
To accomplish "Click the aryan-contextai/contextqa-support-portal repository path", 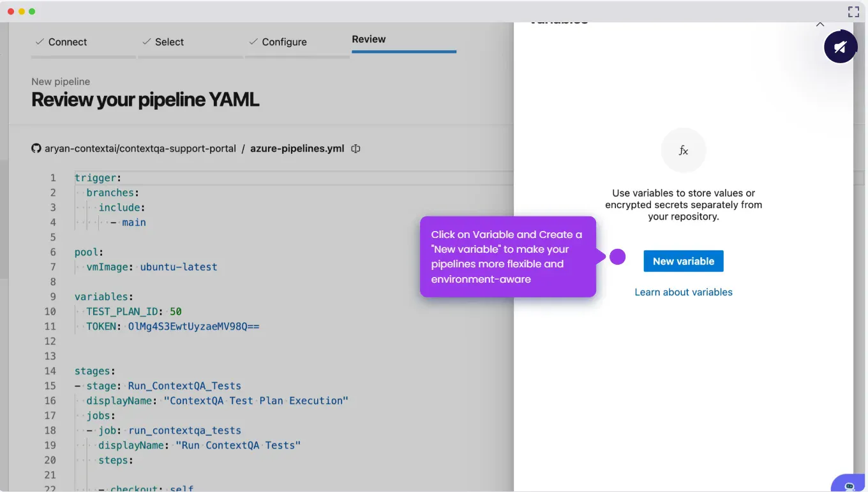I will pyautogui.click(x=140, y=149).
